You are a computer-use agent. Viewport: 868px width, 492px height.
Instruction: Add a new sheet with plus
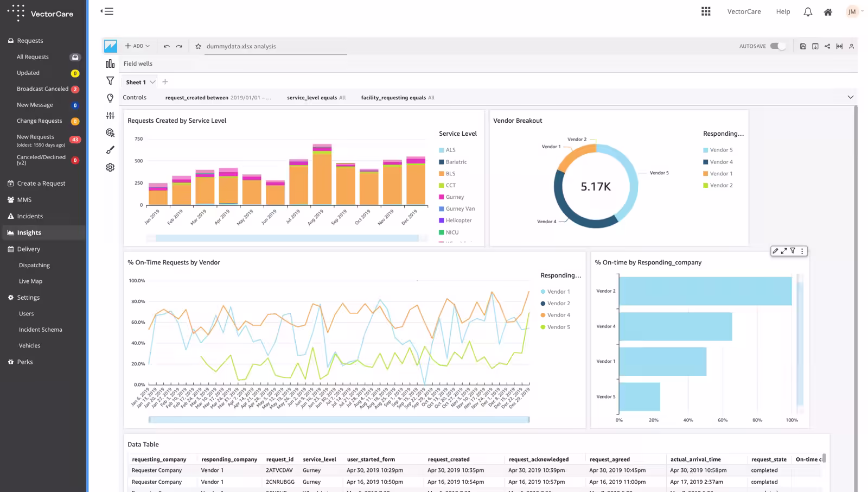pos(165,82)
